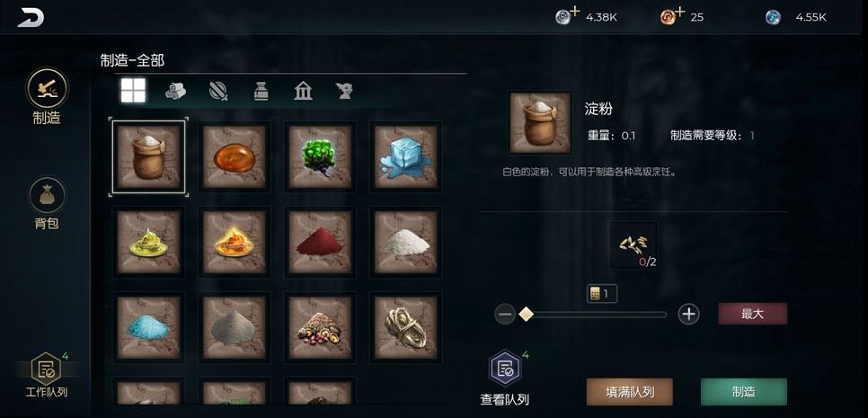Select the wood logs category tab
The height and width of the screenshot is (418, 868).
coord(175,91)
